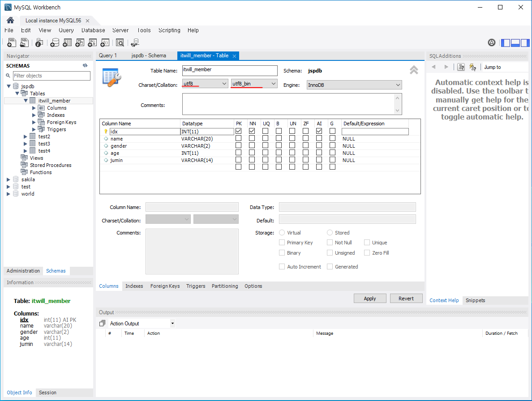
Task: Open the Action Output type dropdown
Action: [x=172, y=324]
